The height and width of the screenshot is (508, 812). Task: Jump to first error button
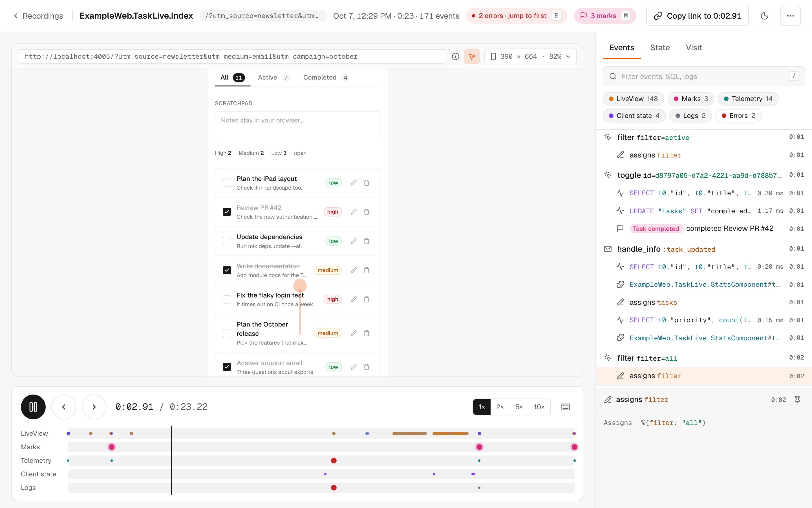517,16
